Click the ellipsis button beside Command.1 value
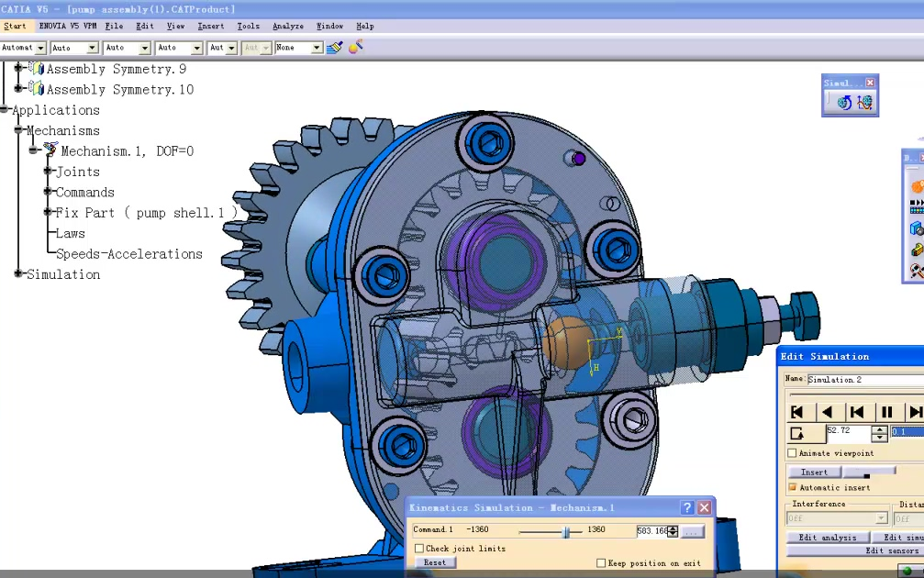Image resolution: width=924 pixels, height=578 pixels. pyautogui.click(x=693, y=531)
